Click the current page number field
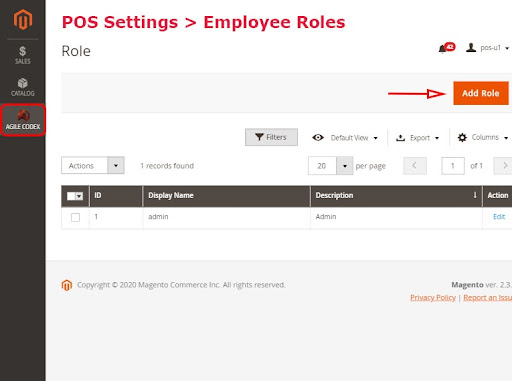This screenshot has height=381, width=512. [453, 166]
